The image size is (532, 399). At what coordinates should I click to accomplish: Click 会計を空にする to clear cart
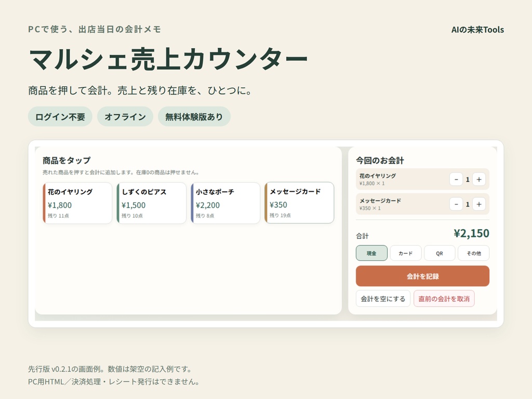click(x=383, y=299)
